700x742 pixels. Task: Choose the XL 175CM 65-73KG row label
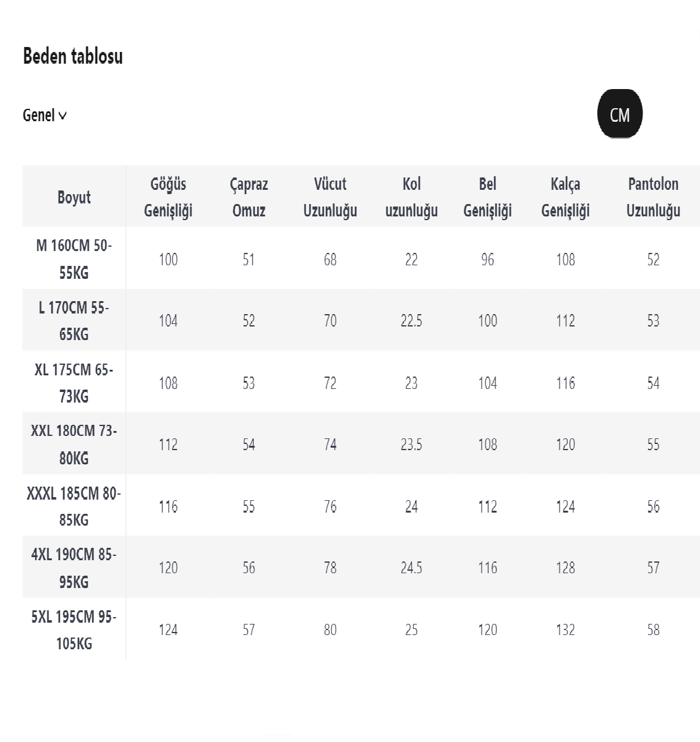pyautogui.click(x=74, y=383)
